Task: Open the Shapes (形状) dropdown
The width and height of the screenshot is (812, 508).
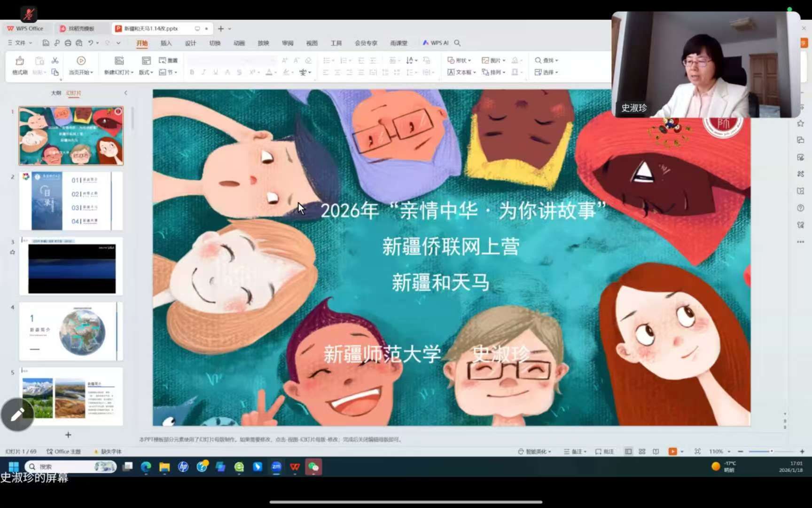Action: pos(459,60)
